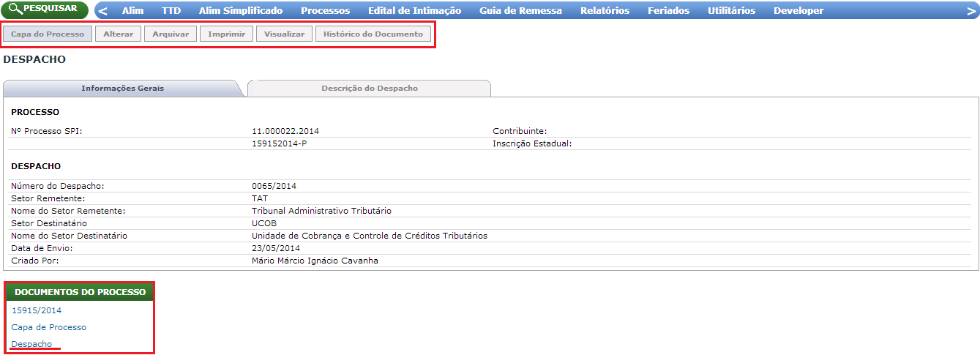980x355 pixels.
Task: Switch to the Descrição do Despacho tab
Action: 370,88
